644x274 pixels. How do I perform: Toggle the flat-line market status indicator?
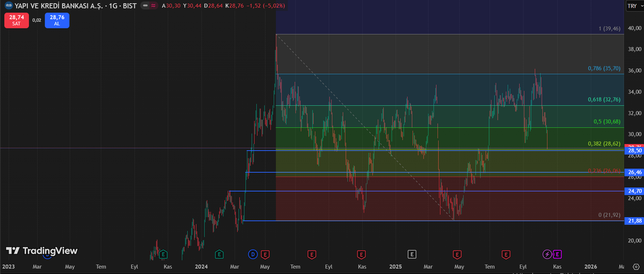click(x=145, y=6)
